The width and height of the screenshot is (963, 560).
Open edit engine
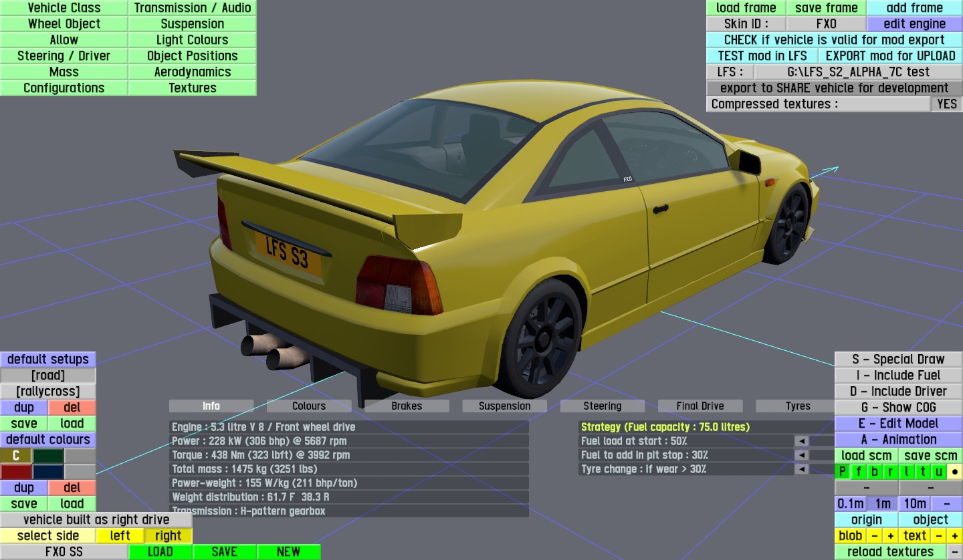click(915, 24)
